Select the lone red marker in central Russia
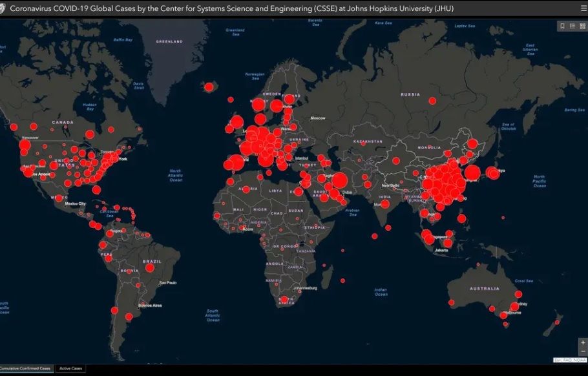 (x=432, y=101)
